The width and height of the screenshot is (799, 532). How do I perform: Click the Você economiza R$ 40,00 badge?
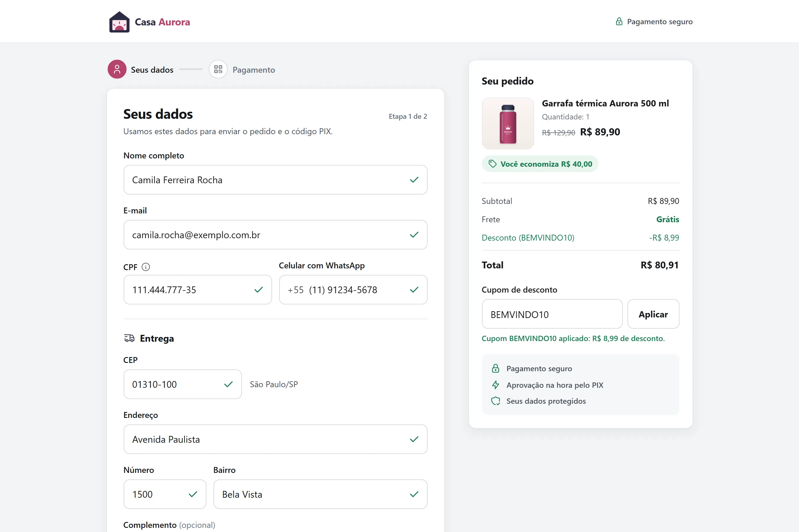point(540,164)
